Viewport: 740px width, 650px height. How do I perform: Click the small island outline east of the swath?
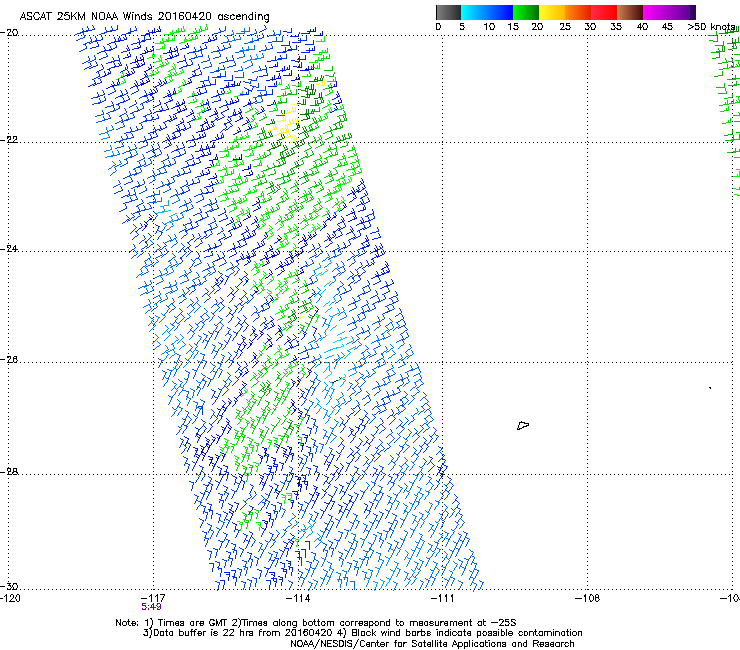523,426
